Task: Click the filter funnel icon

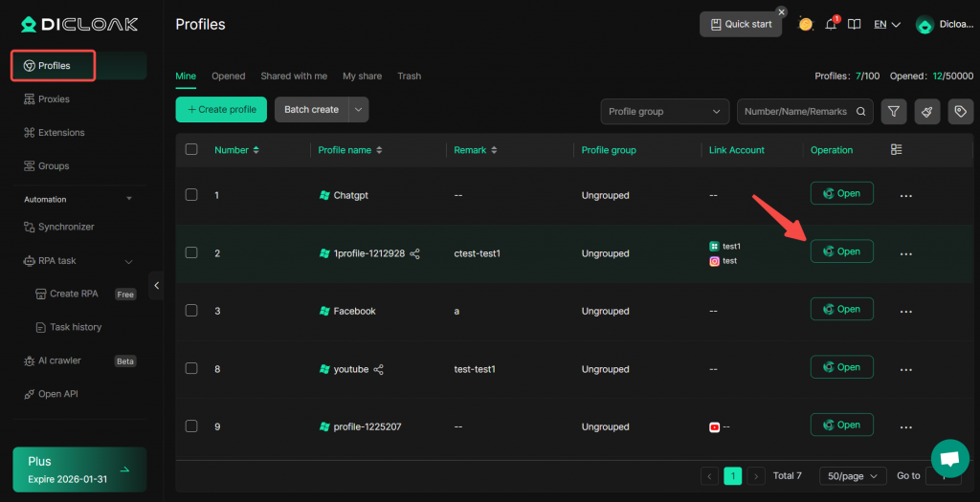Action: point(893,111)
